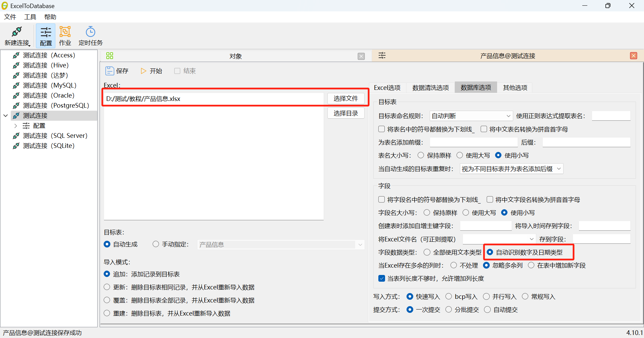Open the 工具 menu
This screenshot has width=644, height=338.
tap(30, 17)
